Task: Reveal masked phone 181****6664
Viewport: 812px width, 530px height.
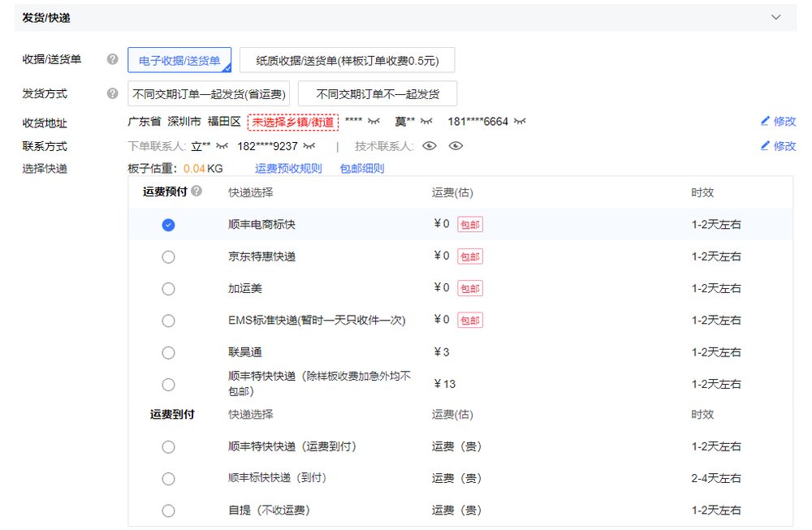Action: click(520, 121)
